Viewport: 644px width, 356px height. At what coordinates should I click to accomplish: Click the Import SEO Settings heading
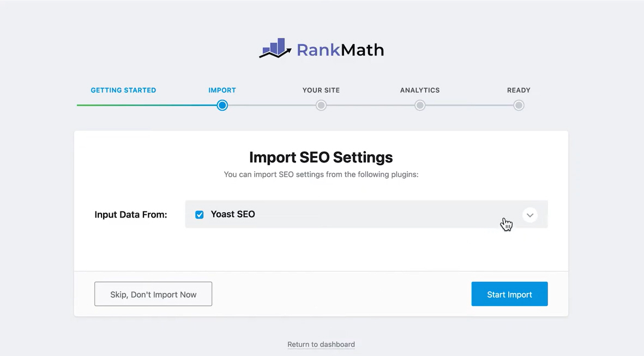(x=321, y=157)
